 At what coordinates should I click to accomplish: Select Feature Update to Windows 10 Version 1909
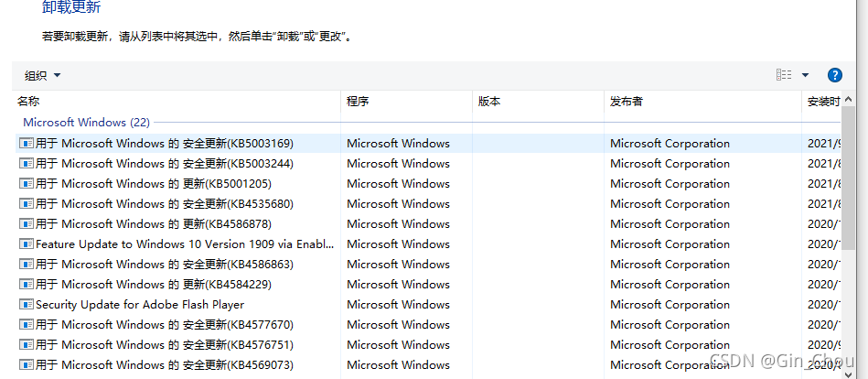185,244
